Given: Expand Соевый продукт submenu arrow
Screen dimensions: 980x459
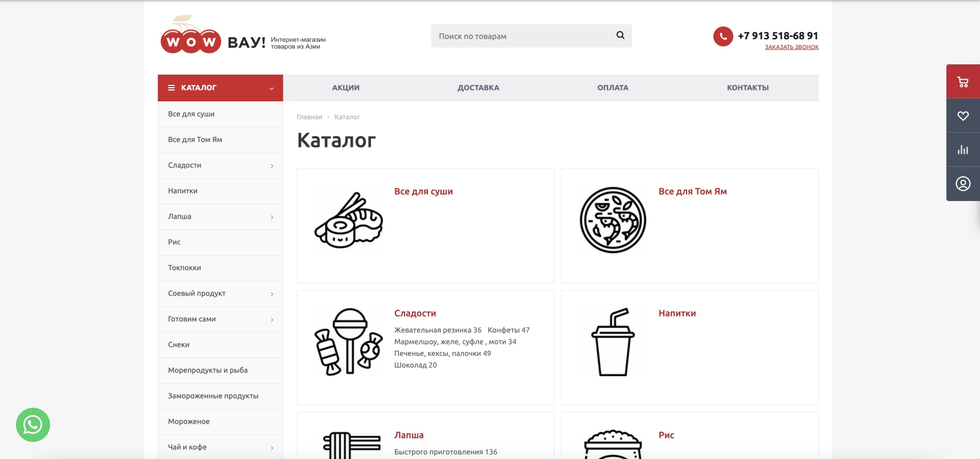Looking at the screenshot, I should [272, 294].
